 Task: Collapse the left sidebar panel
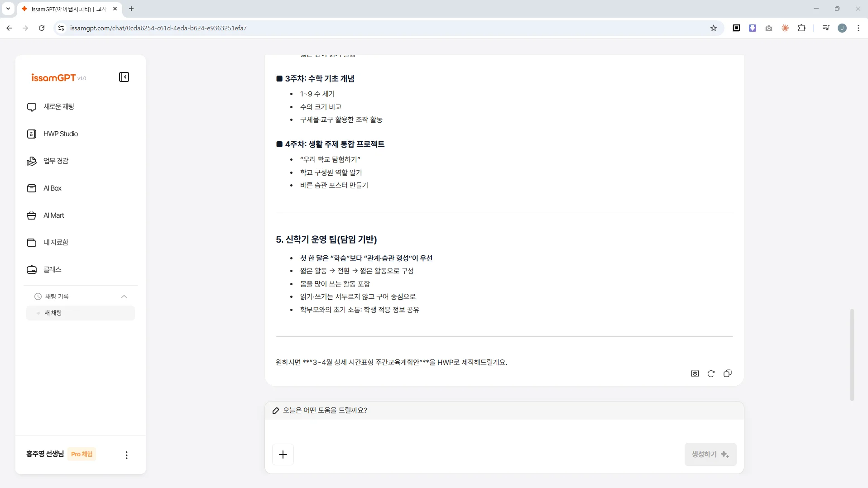124,77
